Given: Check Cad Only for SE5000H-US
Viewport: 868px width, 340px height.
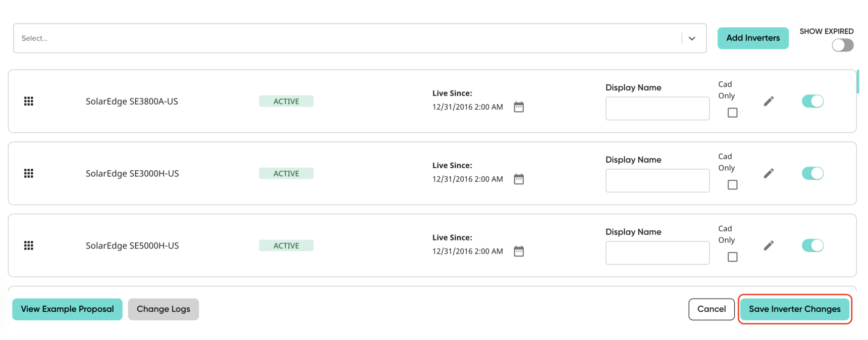Looking at the screenshot, I should click(x=732, y=257).
